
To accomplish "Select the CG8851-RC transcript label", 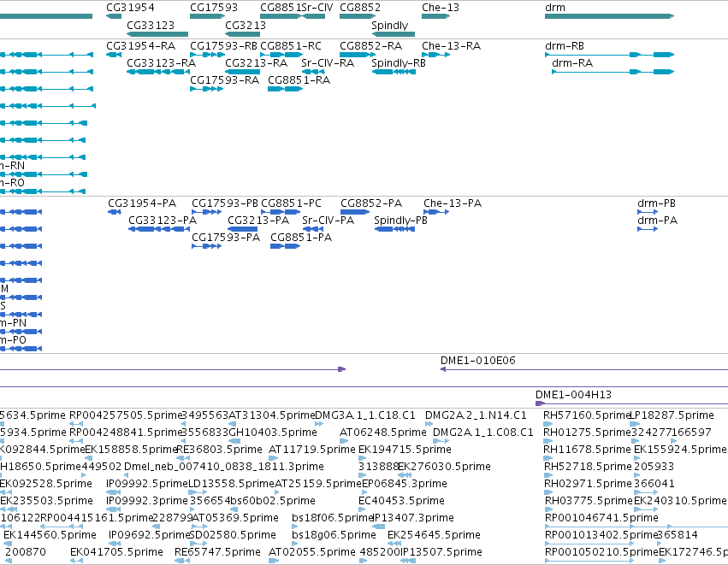I will [291, 46].
